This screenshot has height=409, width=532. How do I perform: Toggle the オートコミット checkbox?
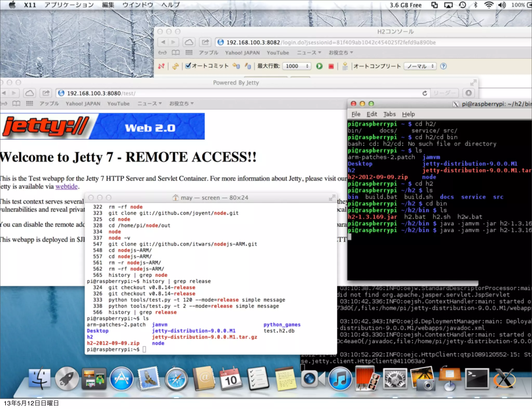[188, 66]
